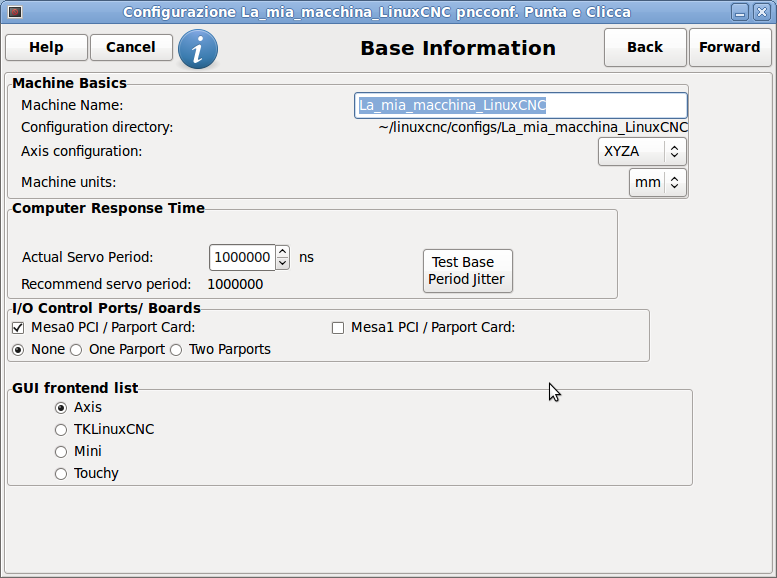777x578 pixels.
Task: Open the Help page
Action: coord(46,47)
